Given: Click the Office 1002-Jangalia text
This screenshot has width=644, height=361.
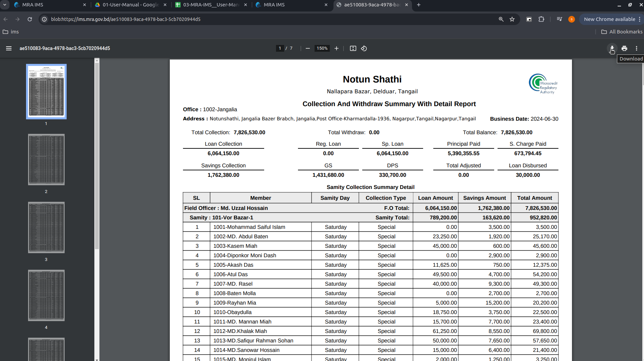Looking at the screenshot, I should point(210,110).
